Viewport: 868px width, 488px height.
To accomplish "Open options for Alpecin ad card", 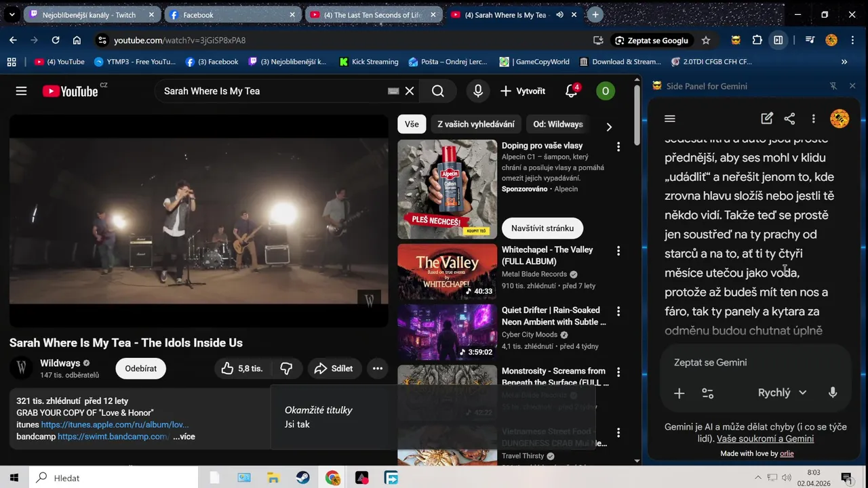I will click(x=618, y=146).
